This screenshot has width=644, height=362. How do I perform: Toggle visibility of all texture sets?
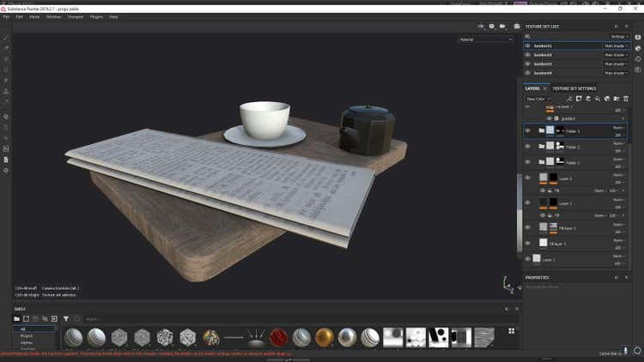click(527, 37)
